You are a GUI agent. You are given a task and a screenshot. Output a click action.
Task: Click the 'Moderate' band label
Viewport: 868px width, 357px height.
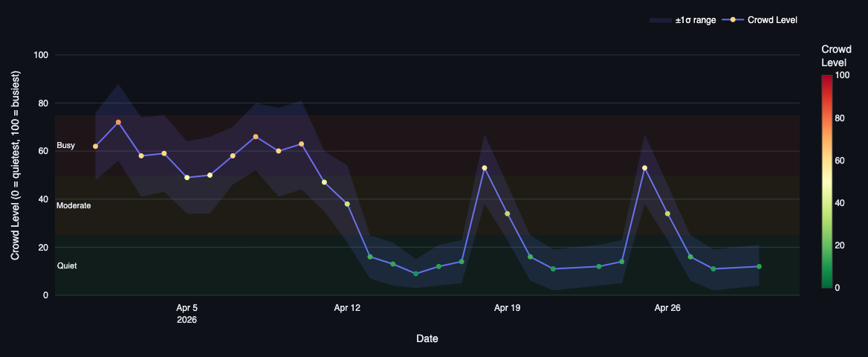click(74, 206)
